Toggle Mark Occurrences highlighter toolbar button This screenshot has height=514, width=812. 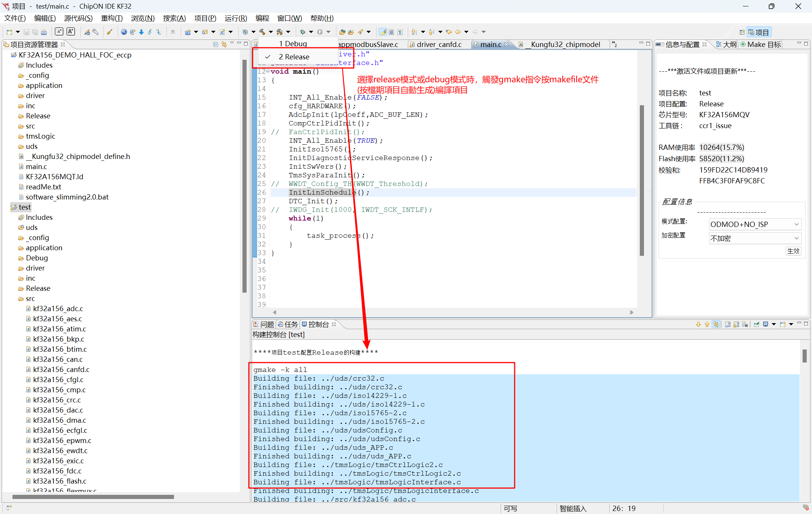tap(383, 32)
